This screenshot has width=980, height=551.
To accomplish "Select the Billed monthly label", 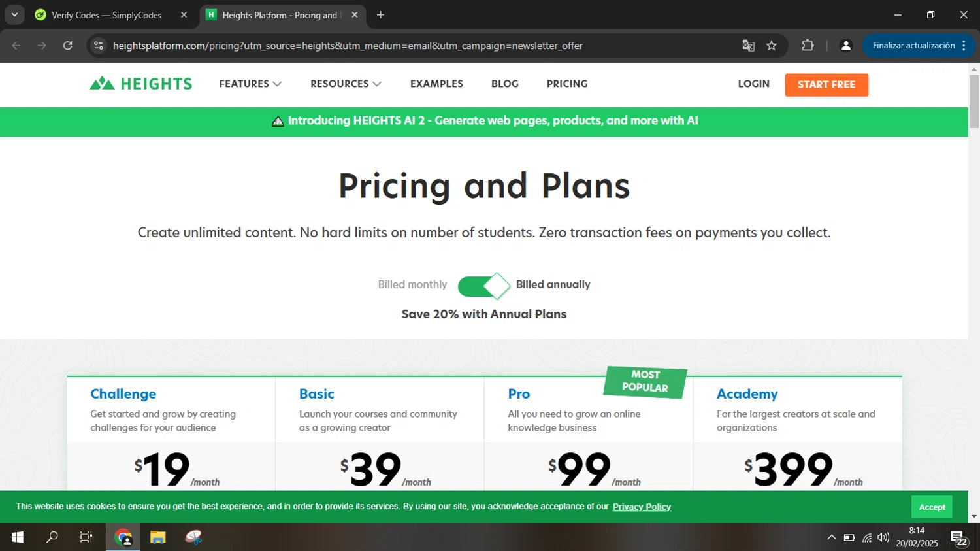I will tap(412, 285).
